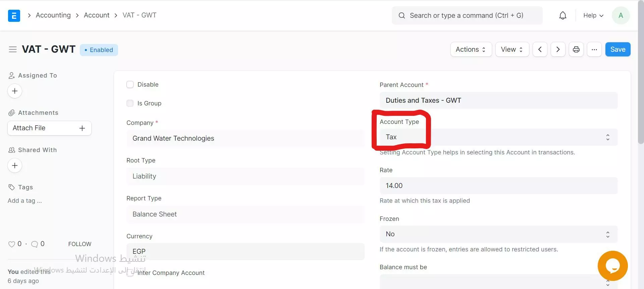Click the user avatar A icon
The image size is (644, 289).
click(621, 15)
